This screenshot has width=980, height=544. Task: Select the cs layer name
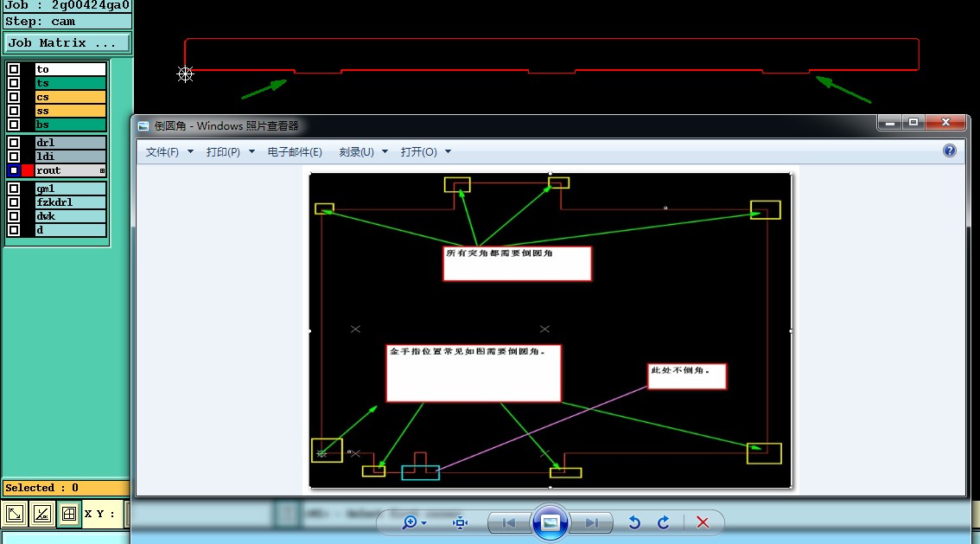[x=71, y=97]
